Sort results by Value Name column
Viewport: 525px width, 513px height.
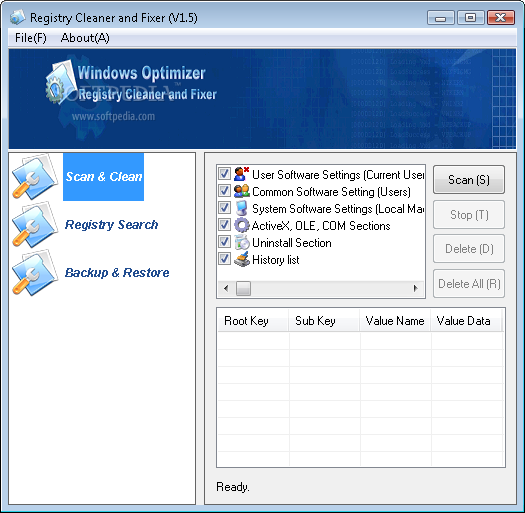click(x=395, y=321)
